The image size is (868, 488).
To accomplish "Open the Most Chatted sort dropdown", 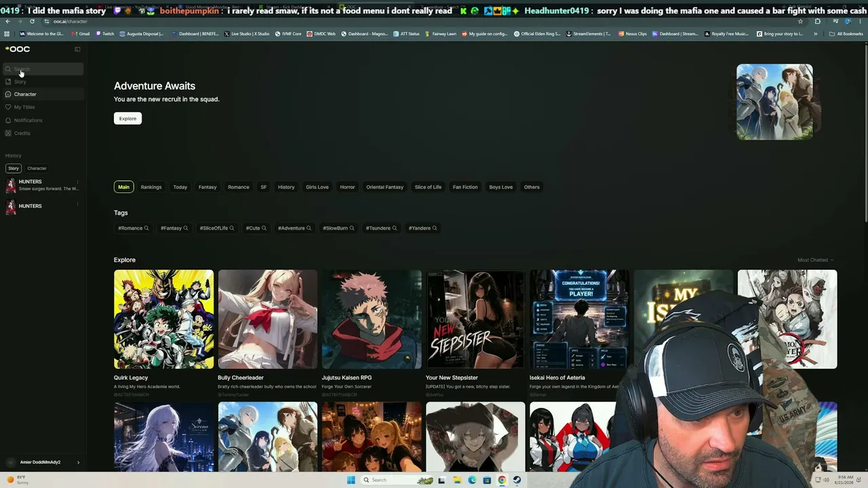I will coord(815,260).
